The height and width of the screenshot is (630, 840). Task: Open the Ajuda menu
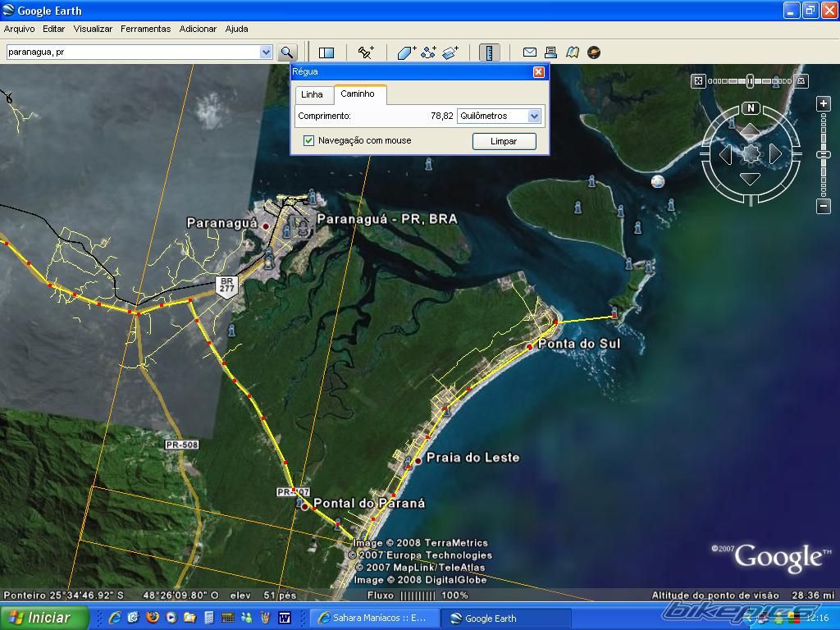236,29
